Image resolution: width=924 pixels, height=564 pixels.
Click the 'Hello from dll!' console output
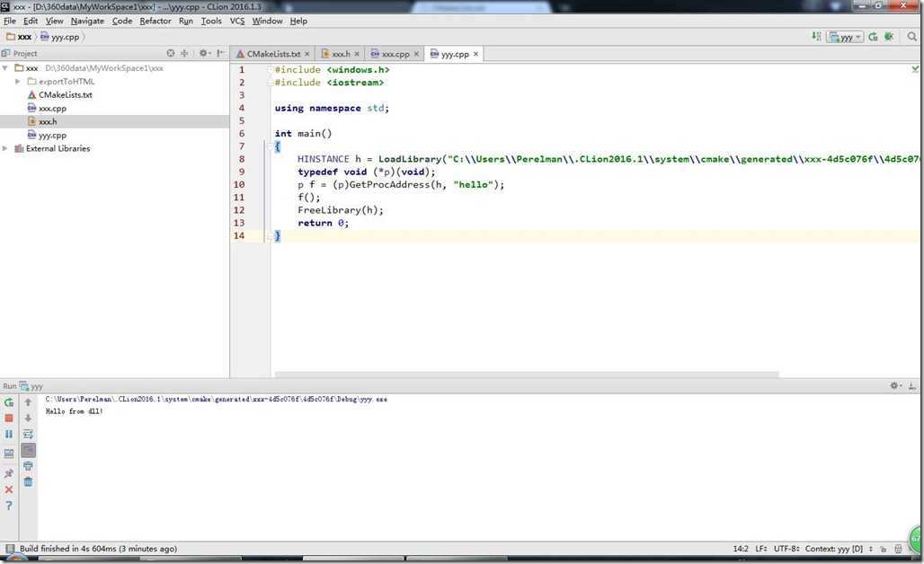click(x=75, y=411)
